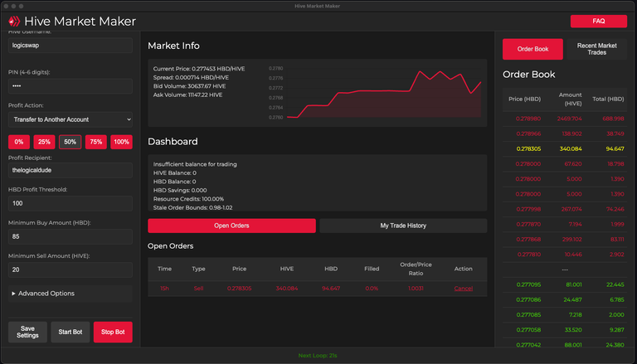Image resolution: width=637 pixels, height=364 pixels.
Task: Click order book ask price 0.277810
Action: coord(529,255)
